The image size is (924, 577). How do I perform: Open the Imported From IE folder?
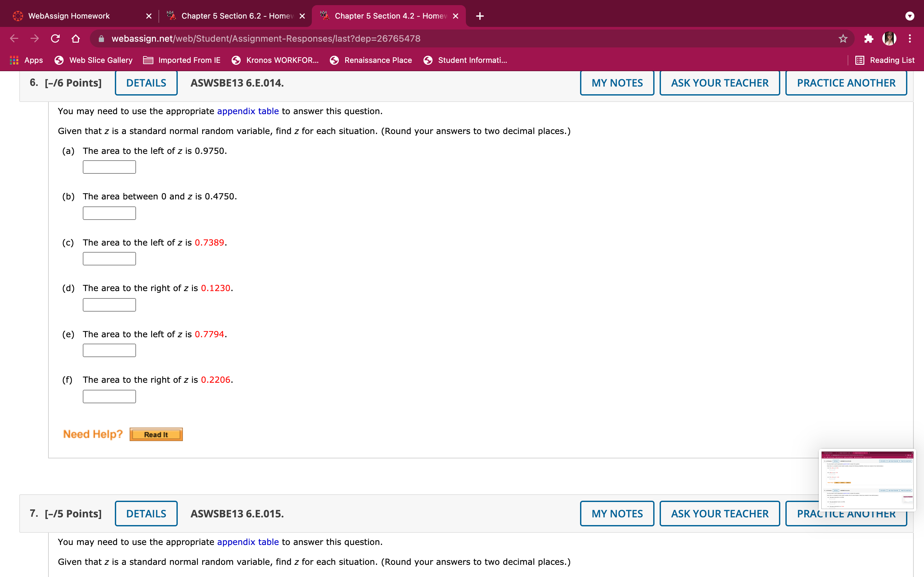pos(182,60)
